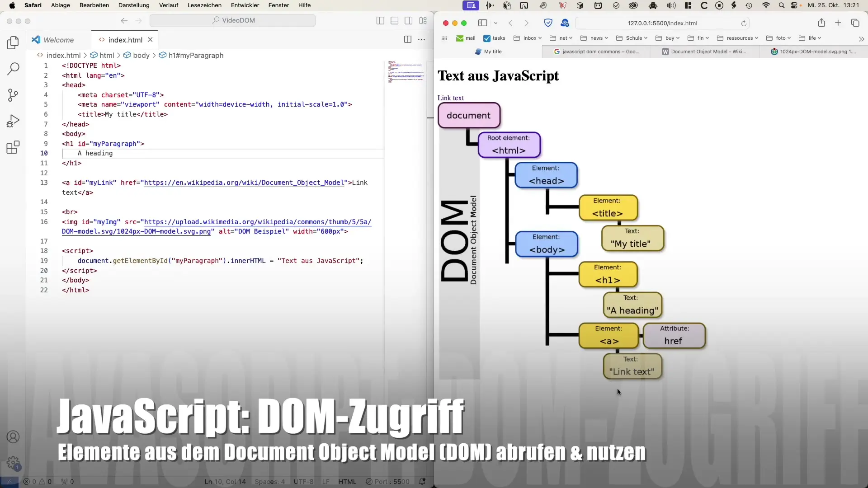This screenshot has height=488, width=868.
Task: Open the Manage gear in activity bar
Action: coord(13,463)
